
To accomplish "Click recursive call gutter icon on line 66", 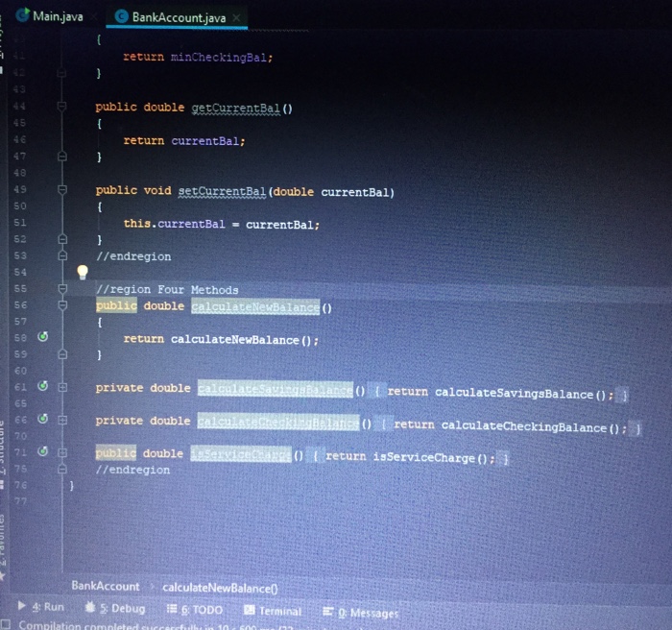I will coord(43,419).
